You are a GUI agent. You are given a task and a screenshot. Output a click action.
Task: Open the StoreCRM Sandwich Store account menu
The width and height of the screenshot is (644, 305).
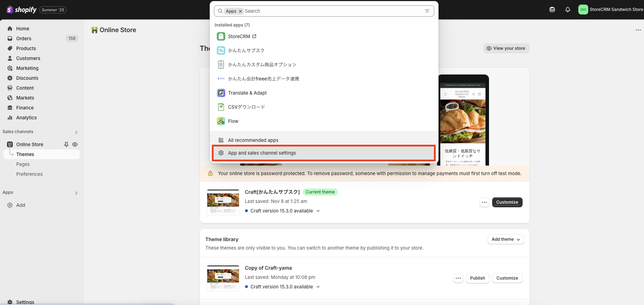[x=611, y=10]
